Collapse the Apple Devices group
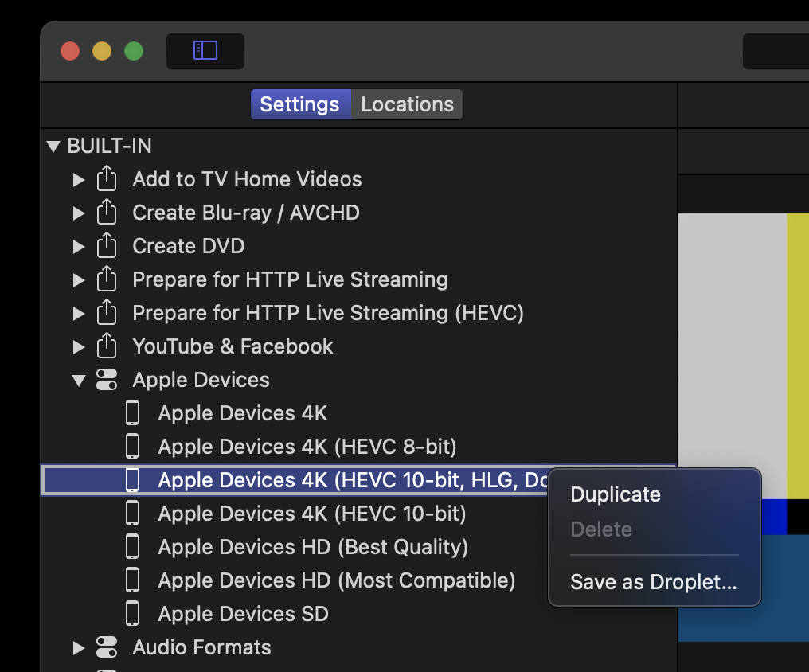 [78, 381]
